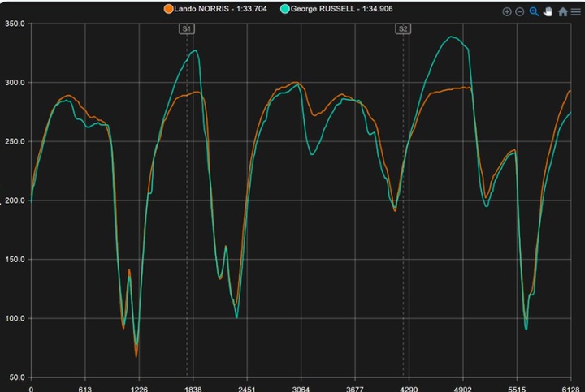This screenshot has height=392, width=585.
Task: Click the 2451 x-axis label
Action: click(x=247, y=389)
